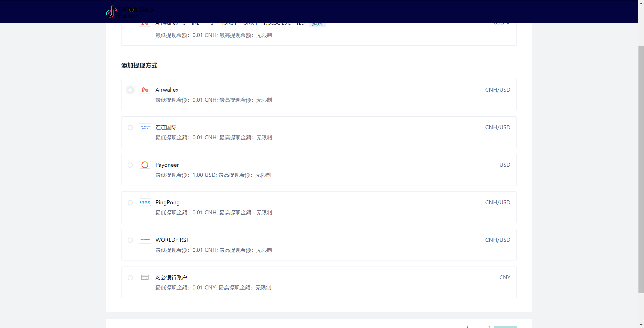Click the Payoneer method name

click(167, 165)
